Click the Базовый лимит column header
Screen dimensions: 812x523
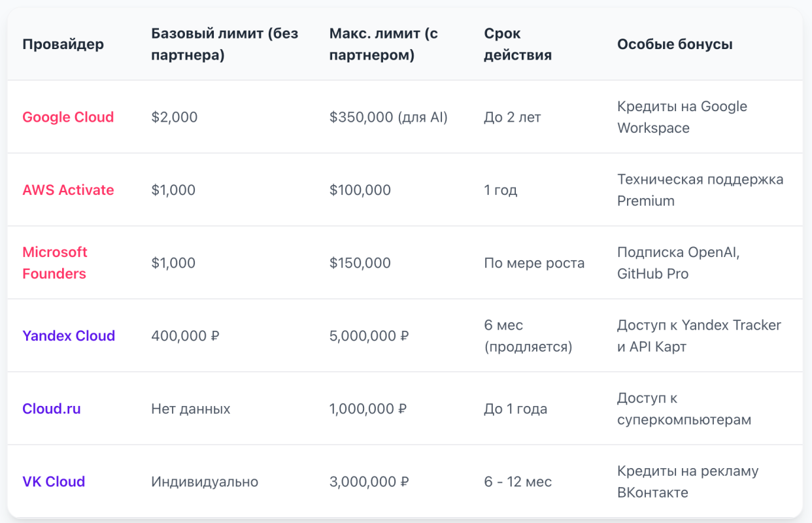pos(224,44)
